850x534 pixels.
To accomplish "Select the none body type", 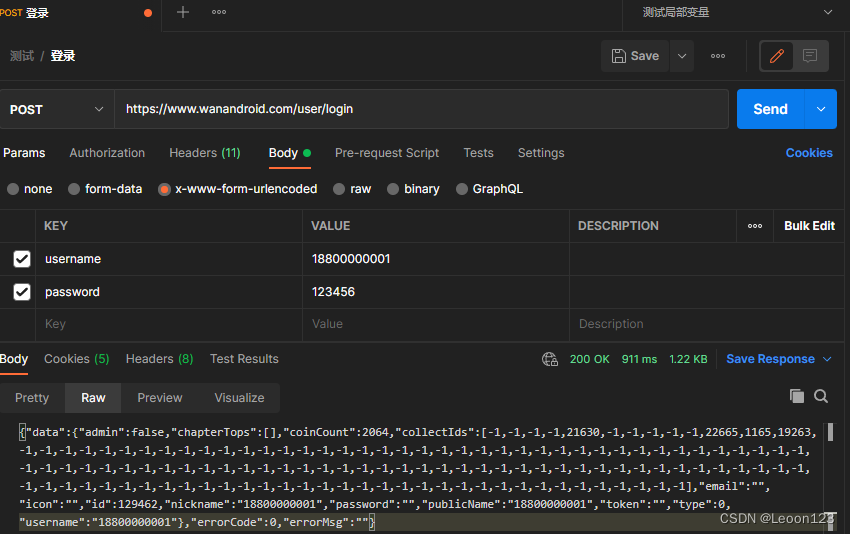I will 30,189.
